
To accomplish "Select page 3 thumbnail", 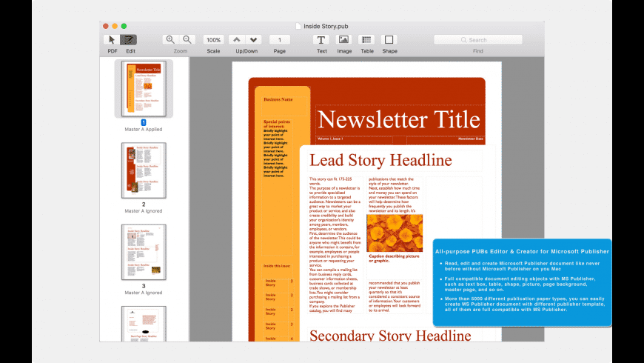I will click(144, 252).
